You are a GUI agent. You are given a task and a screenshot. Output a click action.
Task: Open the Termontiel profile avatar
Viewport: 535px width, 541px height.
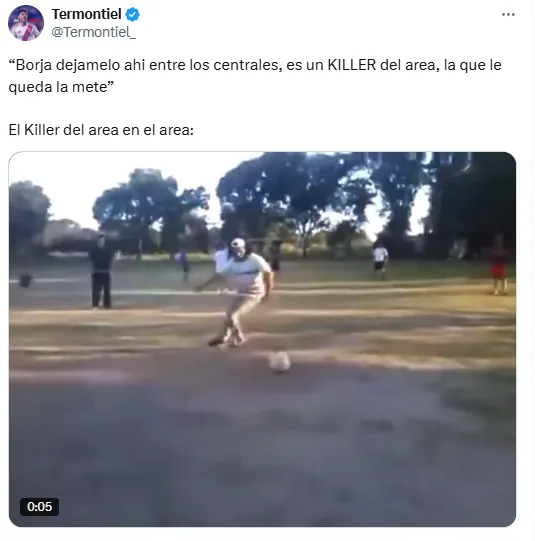[x=26, y=23]
